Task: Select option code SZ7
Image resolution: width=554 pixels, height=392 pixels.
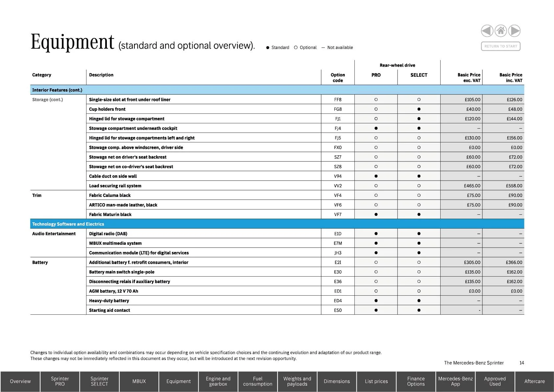Action: click(338, 157)
